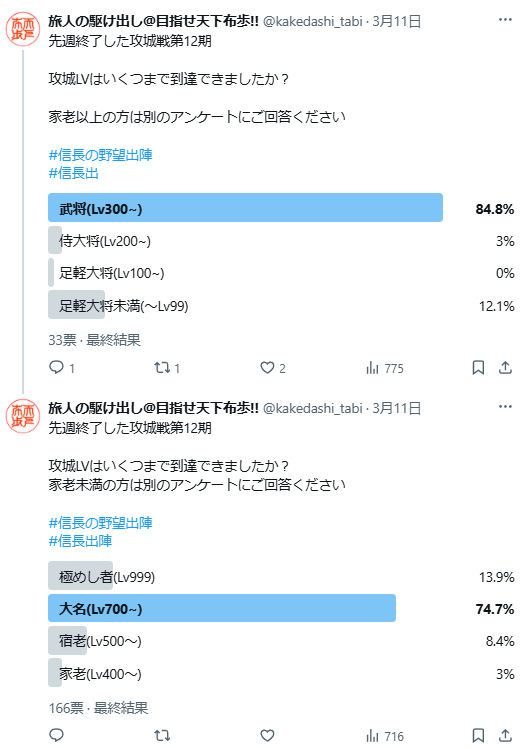Reply to the second poll tweet

(56, 735)
